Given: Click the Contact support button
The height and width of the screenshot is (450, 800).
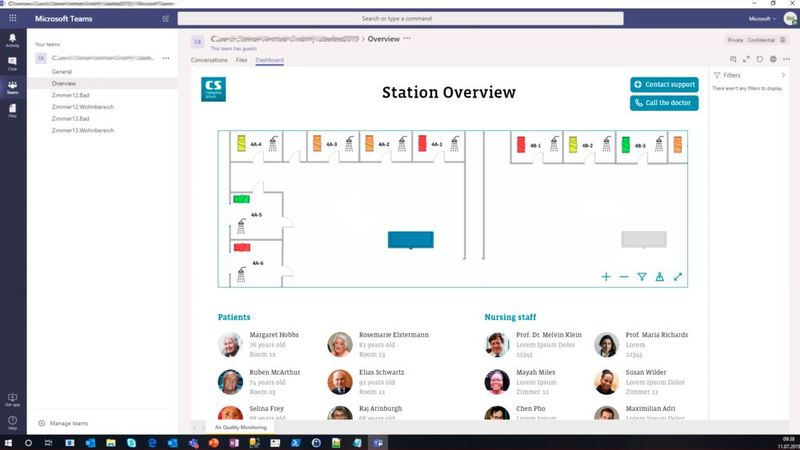Looking at the screenshot, I should click(x=664, y=84).
